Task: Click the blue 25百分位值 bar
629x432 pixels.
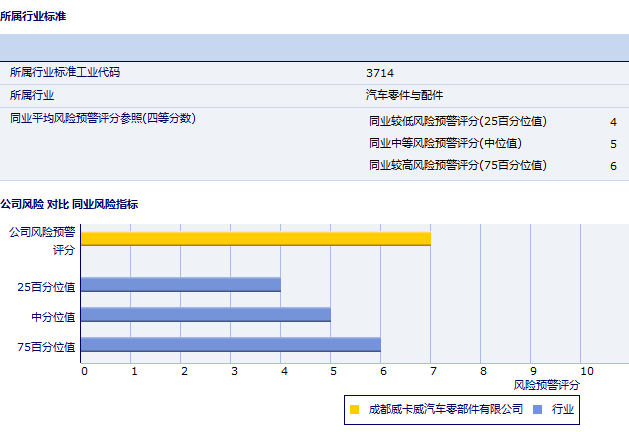Action: pos(180,285)
